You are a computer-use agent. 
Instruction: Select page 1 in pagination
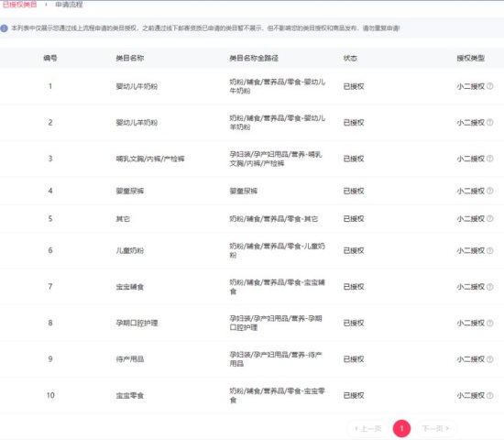(401, 428)
